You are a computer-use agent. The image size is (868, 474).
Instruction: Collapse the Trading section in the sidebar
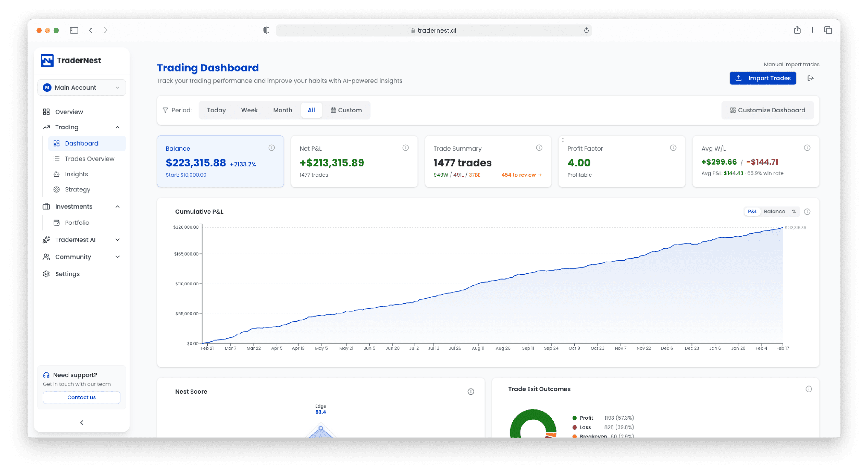pyautogui.click(x=117, y=127)
